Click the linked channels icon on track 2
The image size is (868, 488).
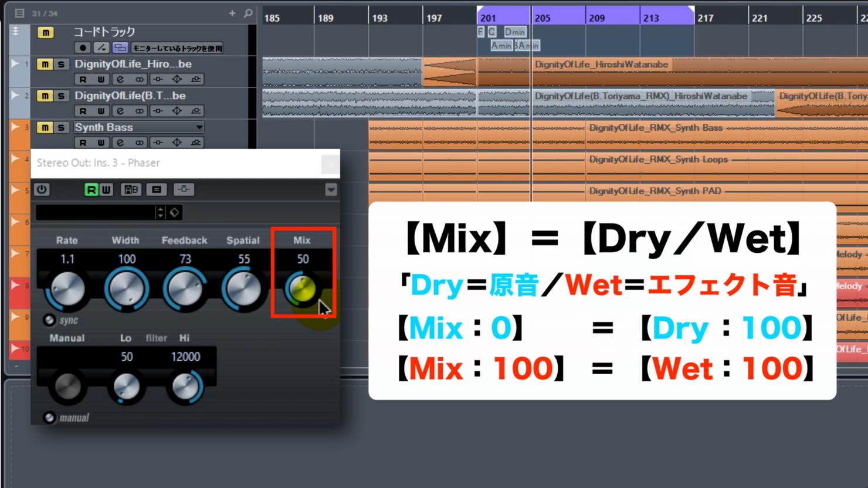(140, 111)
